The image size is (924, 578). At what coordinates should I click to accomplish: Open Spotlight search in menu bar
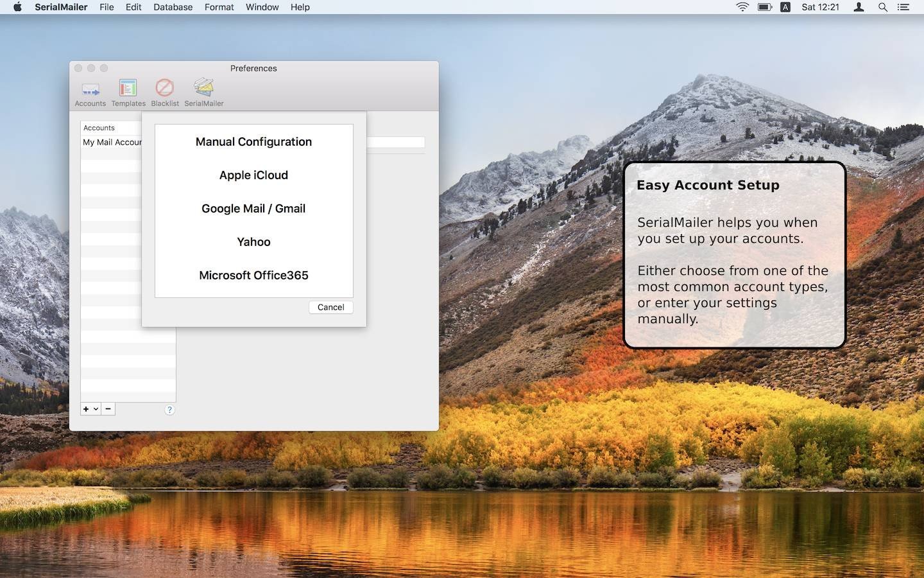coord(883,7)
